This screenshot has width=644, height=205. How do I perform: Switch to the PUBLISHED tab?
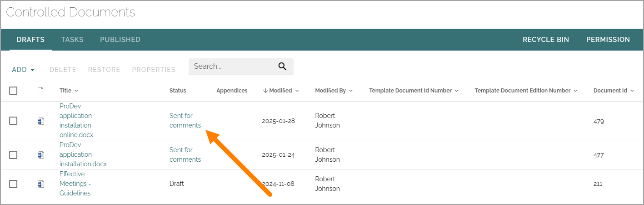point(120,40)
